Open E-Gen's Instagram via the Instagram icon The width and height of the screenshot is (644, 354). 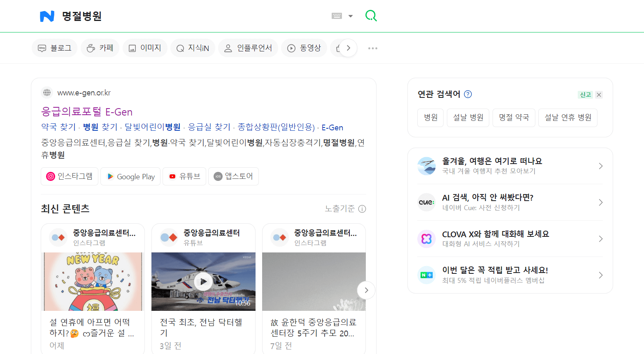50,176
